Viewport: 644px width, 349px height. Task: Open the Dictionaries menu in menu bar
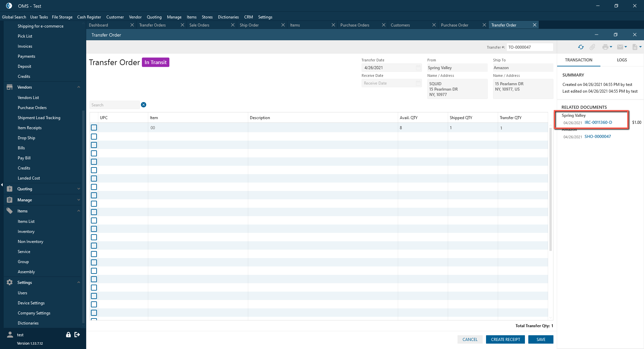[x=228, y=17]
